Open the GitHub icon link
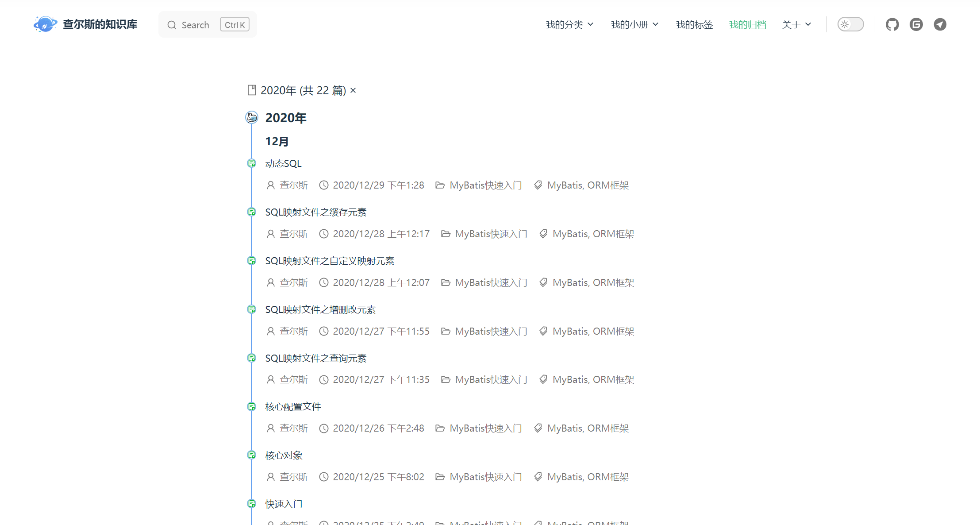 892,24
